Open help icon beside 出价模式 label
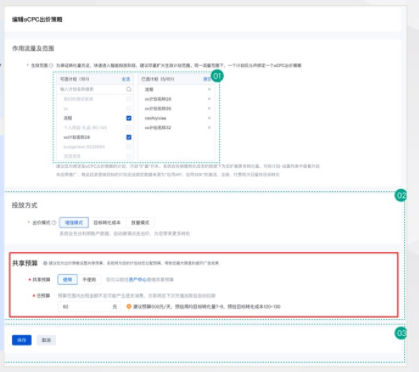Image resolution: width=419 pixels, height=372 pixels. click(x=54, y=223)
